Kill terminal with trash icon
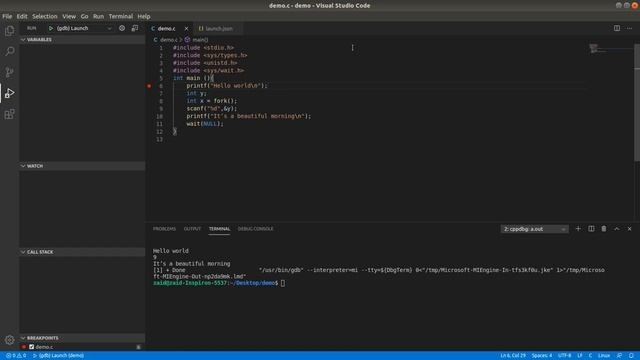Image resolution: width=640 pixels, height=360 pixels. [604, 229]
